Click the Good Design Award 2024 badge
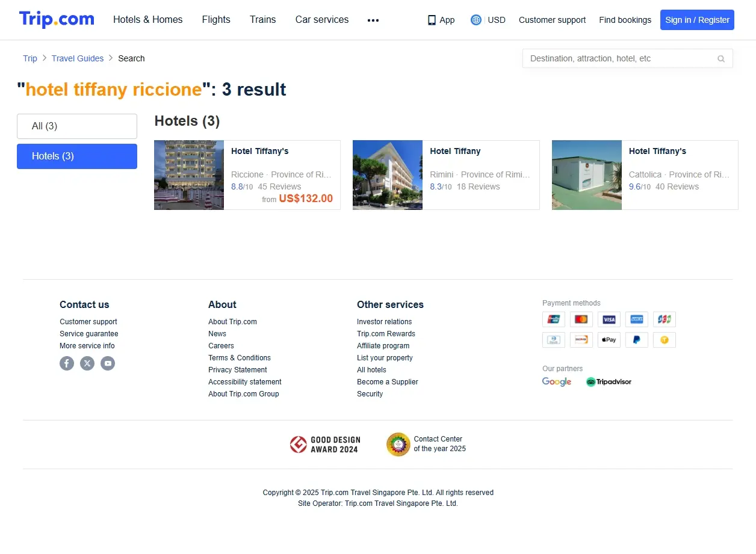 point(324,445)
